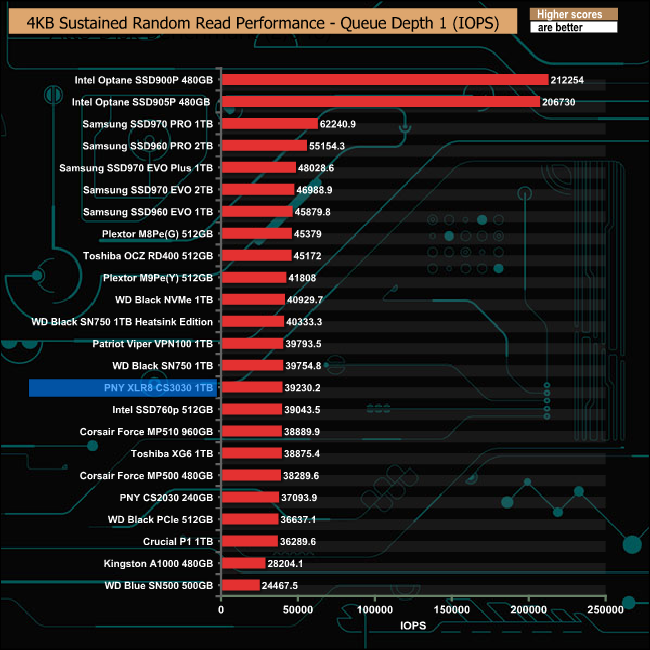The height and width of the screenshot is (650, 650).
Task: Select the WD Black PCIe 512GB label
Action: coord(160,519)
